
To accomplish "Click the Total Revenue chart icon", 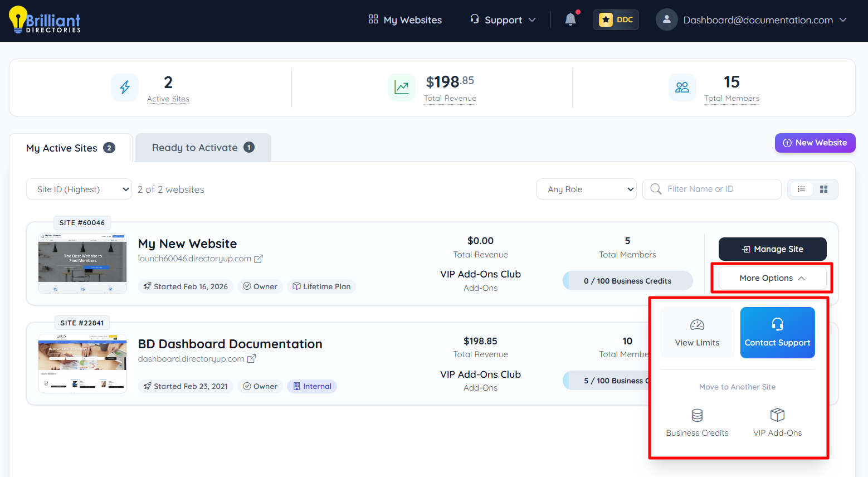I will click(x=402, y=87).
